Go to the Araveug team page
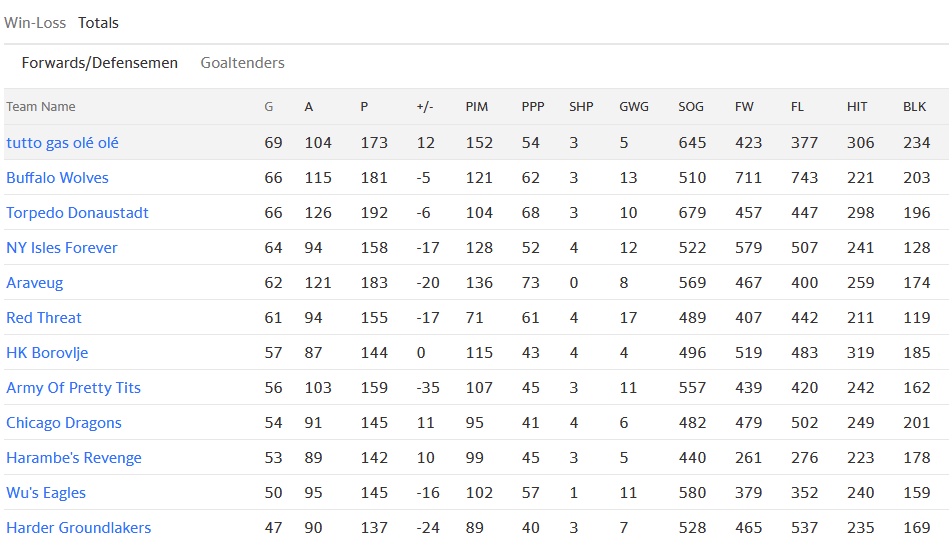The width and height of the screenshot is (949, 549). [x=34, y=283]
